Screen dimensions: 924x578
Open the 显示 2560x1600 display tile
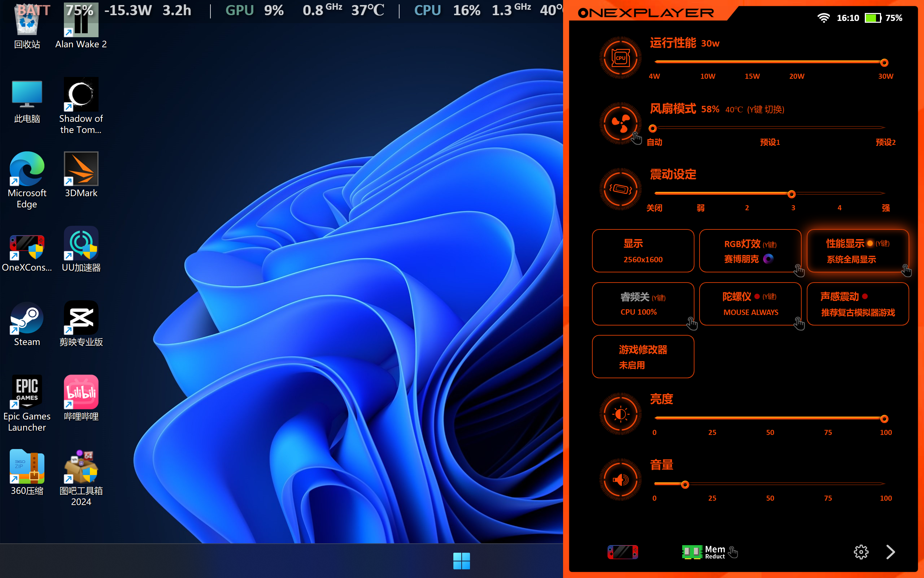click(x=643, y=251)
